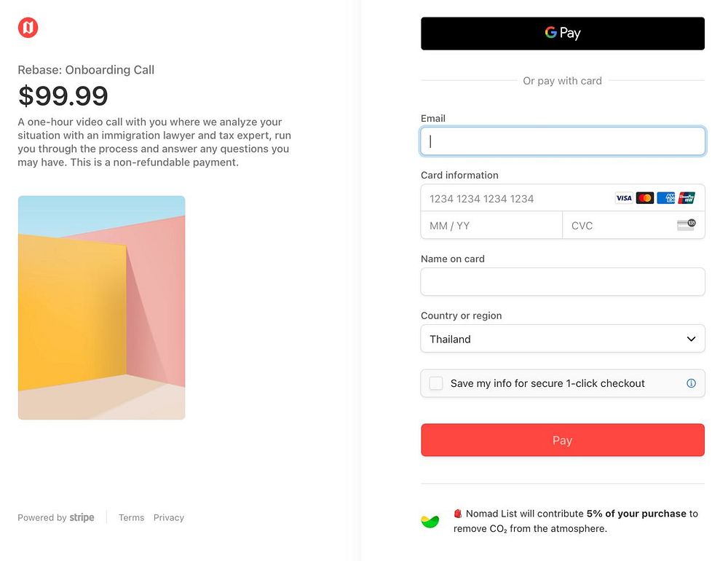Screen dimensions: 728x561
Task: Click the product image thumbnail
Action: click(x=101, y=307)
